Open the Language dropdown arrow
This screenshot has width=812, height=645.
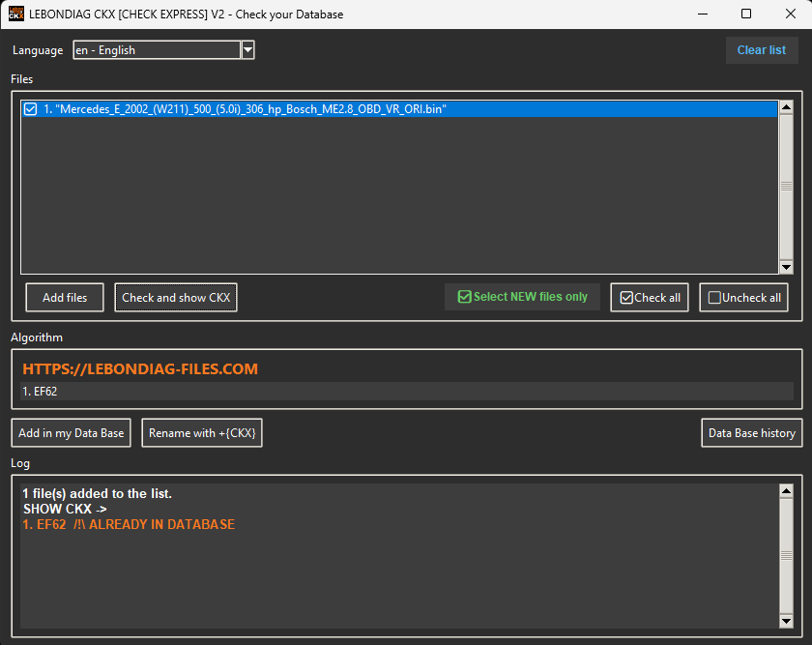point(248,50)
